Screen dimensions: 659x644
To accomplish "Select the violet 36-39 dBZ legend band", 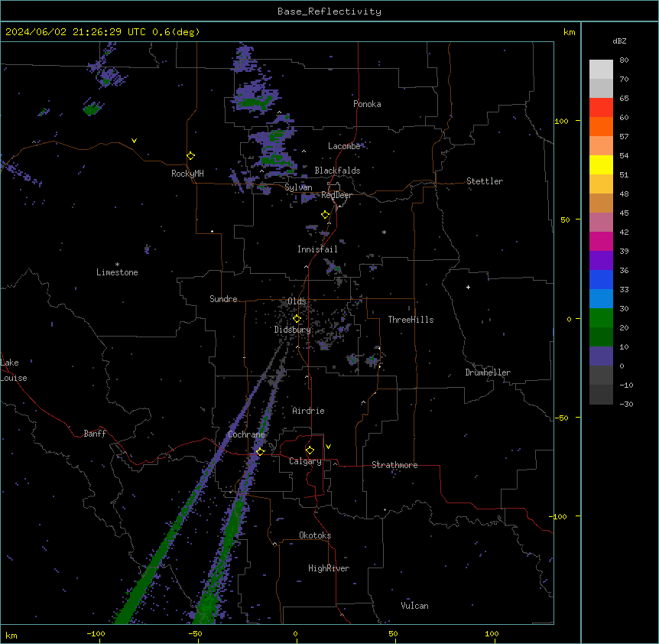I will point(601,261).
